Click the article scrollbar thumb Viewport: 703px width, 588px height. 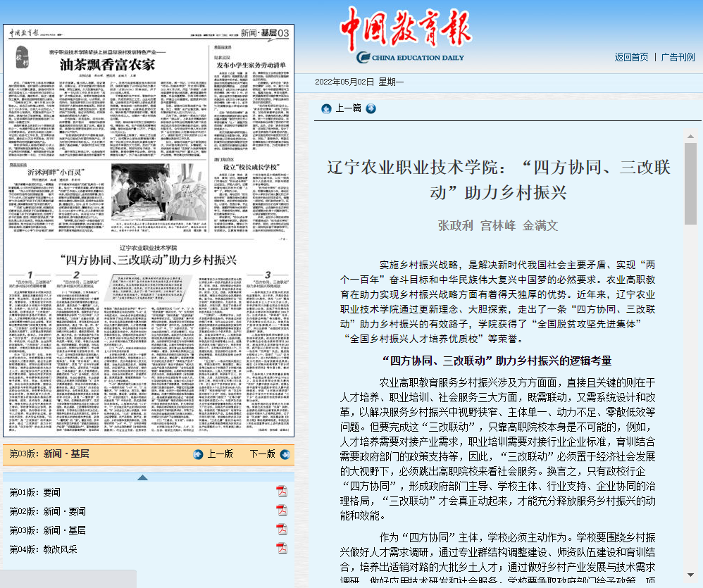pos(690,184)
